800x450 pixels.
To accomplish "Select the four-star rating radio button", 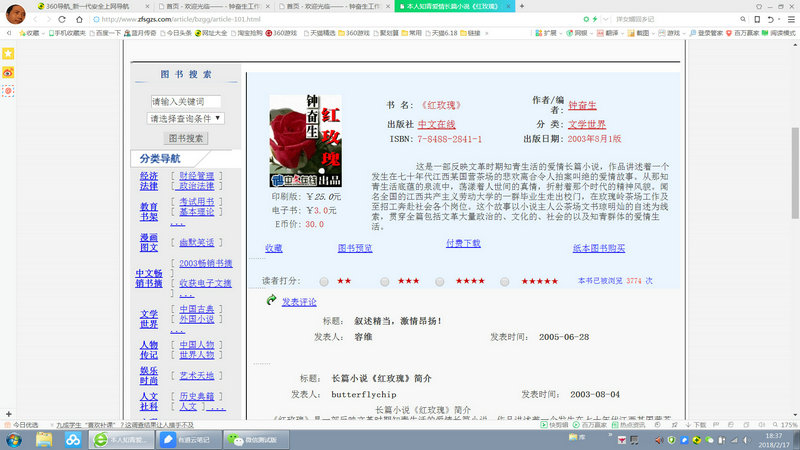I will click(440, 282).
